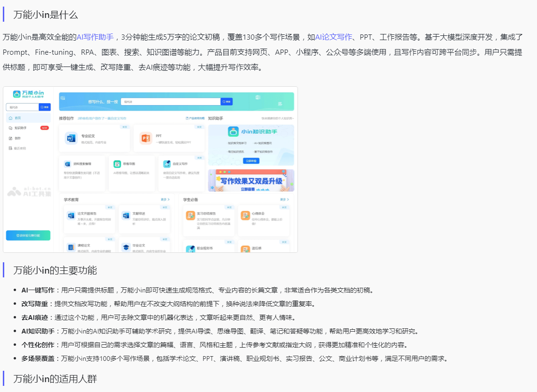Select 创作 item in screenshot sidebar
The image size is (537, 392).
[x=28, y=138]
